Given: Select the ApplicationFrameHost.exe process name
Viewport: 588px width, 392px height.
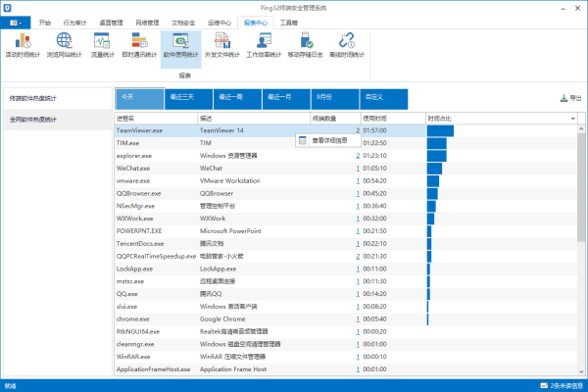Looking at the screenshot, I should click(x=153, y=369).
